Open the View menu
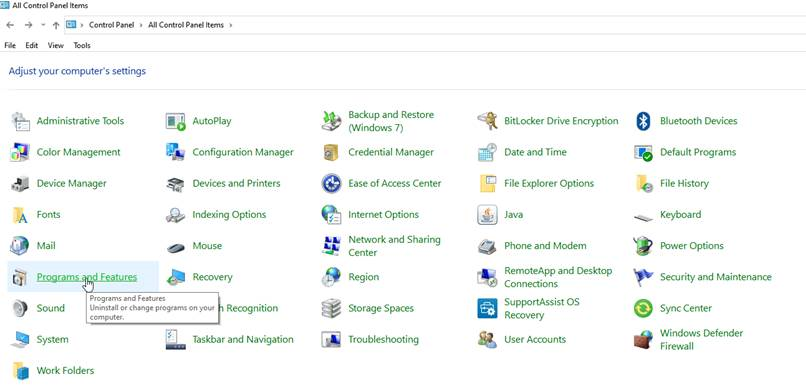 (56, 45)
